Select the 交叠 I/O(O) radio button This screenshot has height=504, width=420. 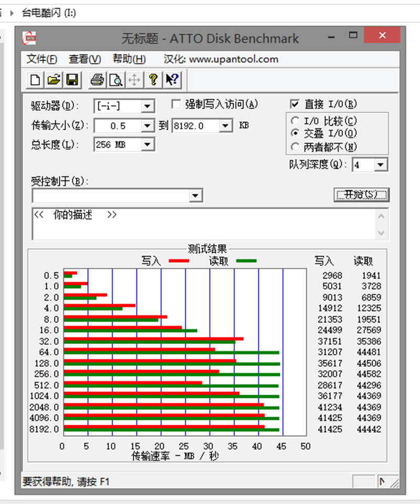pos(295,133)
